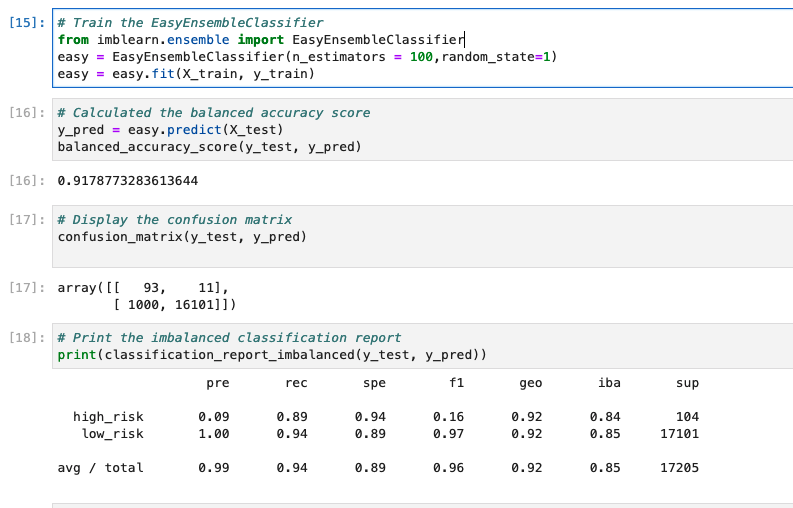Select the comment '# Train the EasyEnsembleClassifier'
Viewport: 793px width, 508px height.
191,23
